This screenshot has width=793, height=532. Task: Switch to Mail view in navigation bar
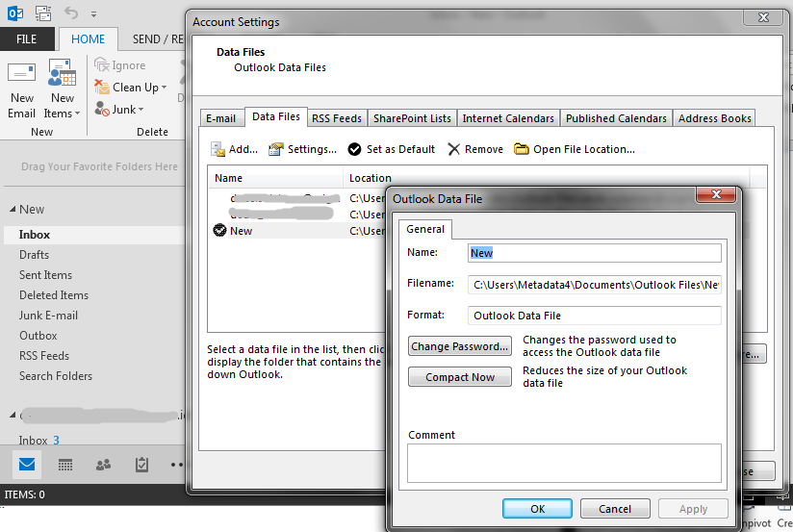point(27,464)
